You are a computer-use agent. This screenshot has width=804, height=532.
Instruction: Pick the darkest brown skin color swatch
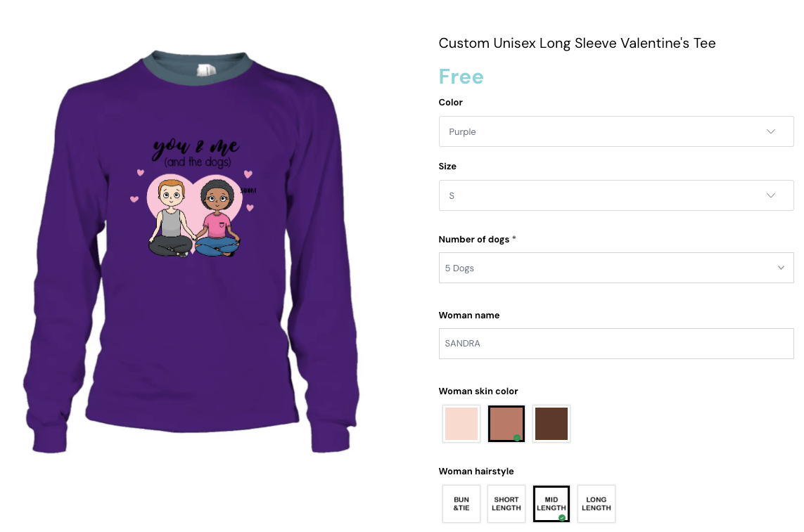click(551, 424)
